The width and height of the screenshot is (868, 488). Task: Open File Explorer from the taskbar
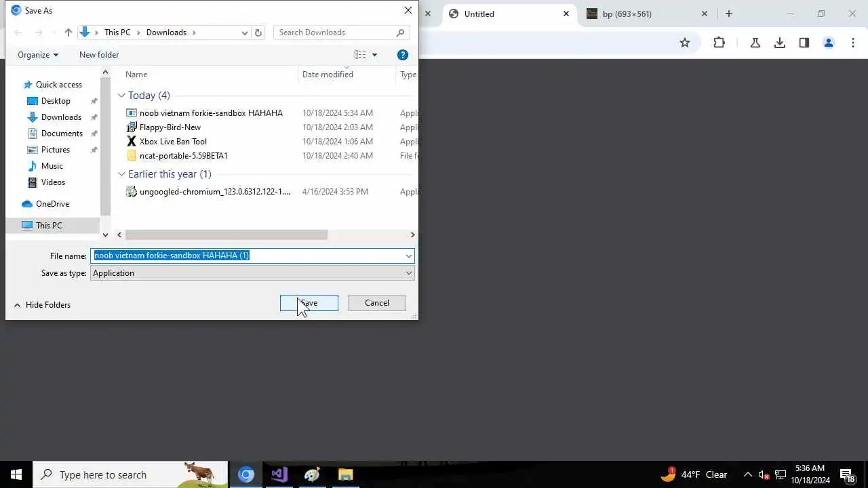pos(345,474)
